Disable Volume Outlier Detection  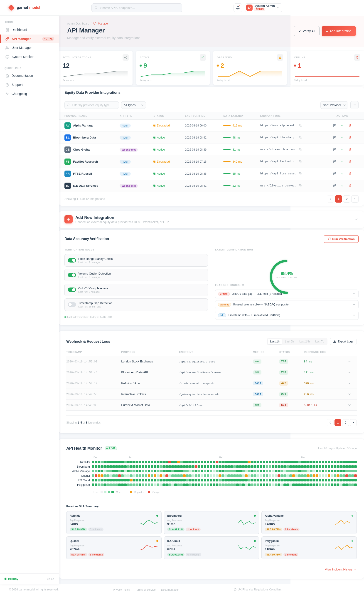point(72,275)
